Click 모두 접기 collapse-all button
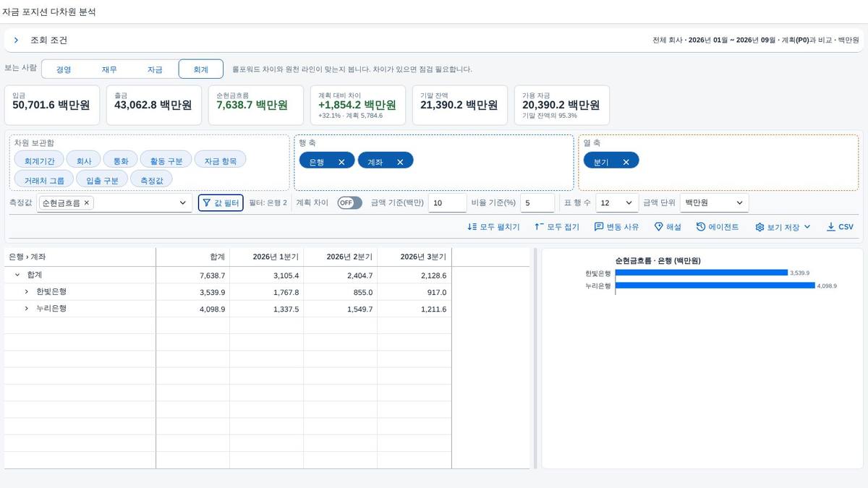The width and height of the screenshot is (868, 488). click(x=557, y=227)
